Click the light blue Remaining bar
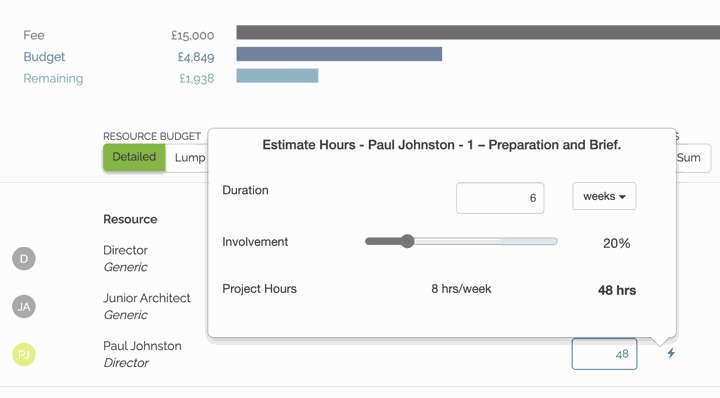The image size is (720, 398). tap(277, 76)
